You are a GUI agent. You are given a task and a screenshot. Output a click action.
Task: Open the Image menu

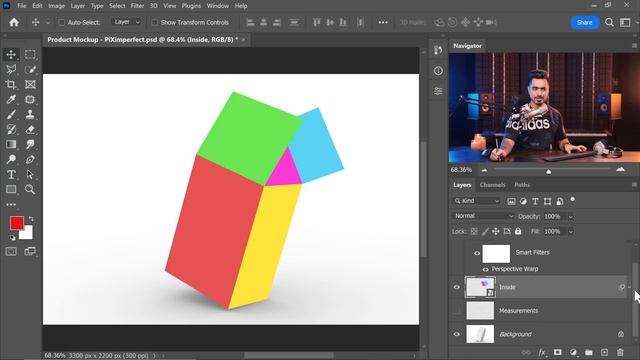point(56,6)
